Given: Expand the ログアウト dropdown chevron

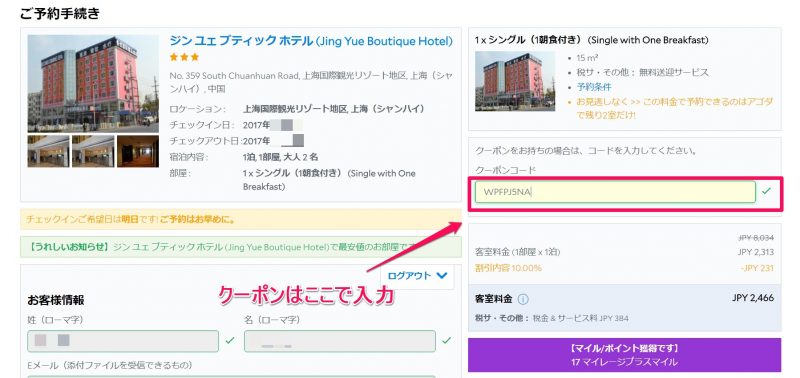Looking at the screenshot, I should pyautogui.click(x=442, y=275).
